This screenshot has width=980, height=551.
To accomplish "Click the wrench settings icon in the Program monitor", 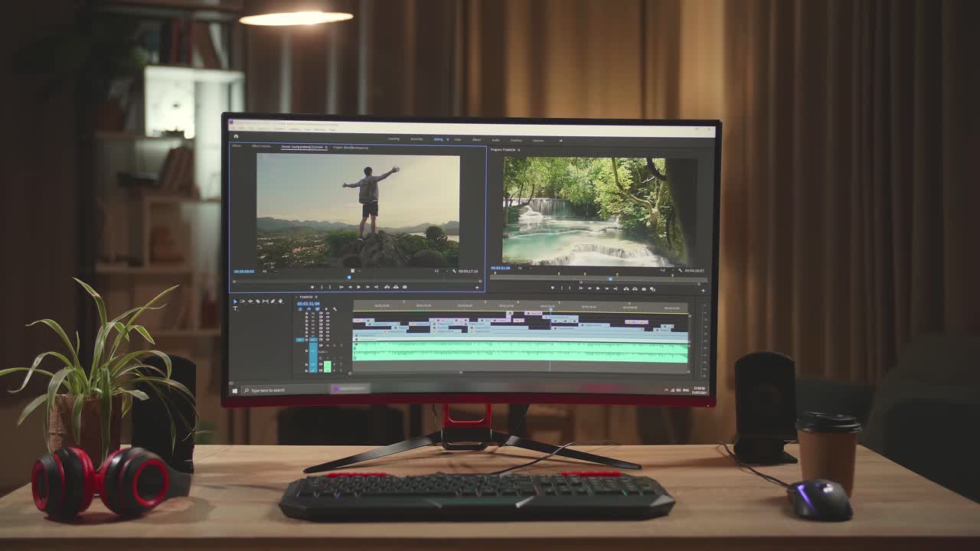I will click(x=680, y=269).
